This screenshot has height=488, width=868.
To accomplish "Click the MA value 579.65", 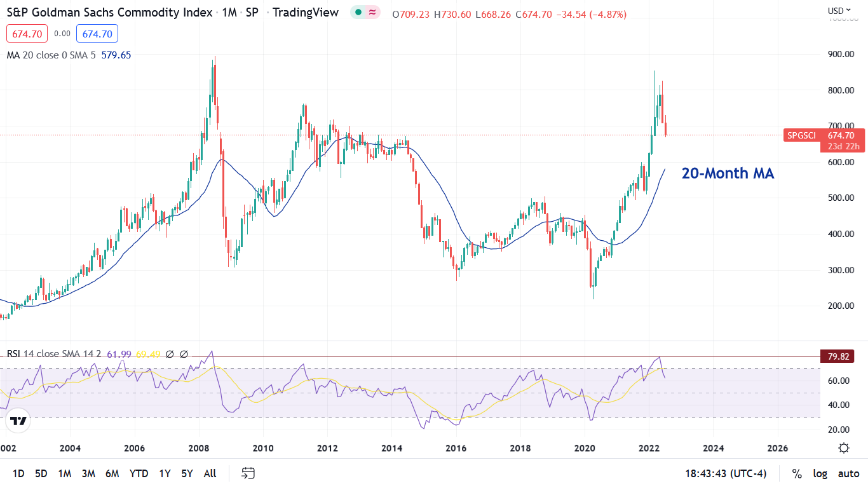I will [116, 55].
